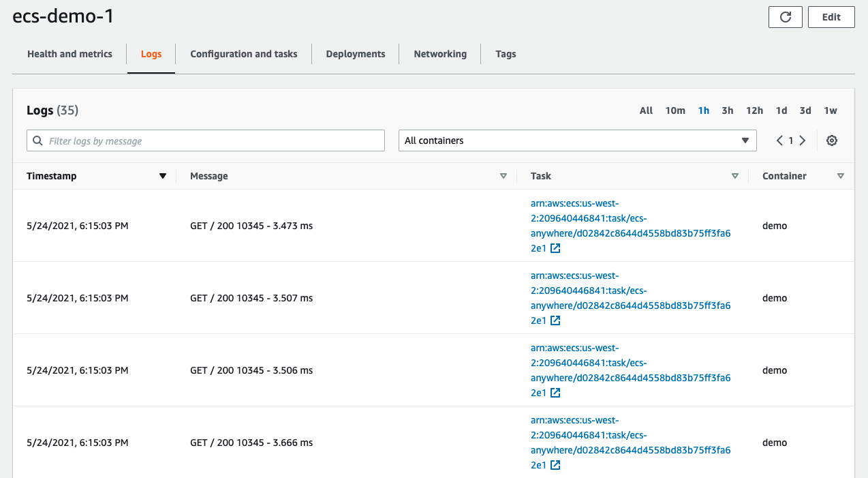Go to previous logs page arrow
Screen dimensions: 868x478
[779, 140]
